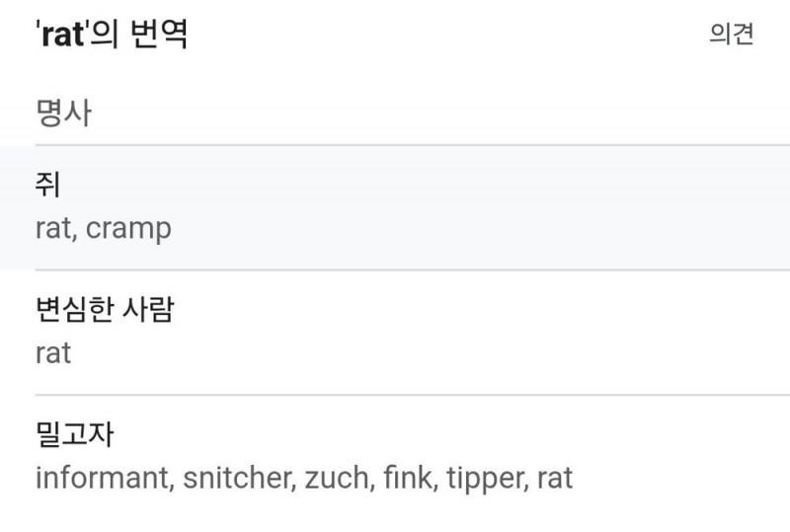Click the divider line below 명사 label
The image size is (790, 532).
point(395,145)
